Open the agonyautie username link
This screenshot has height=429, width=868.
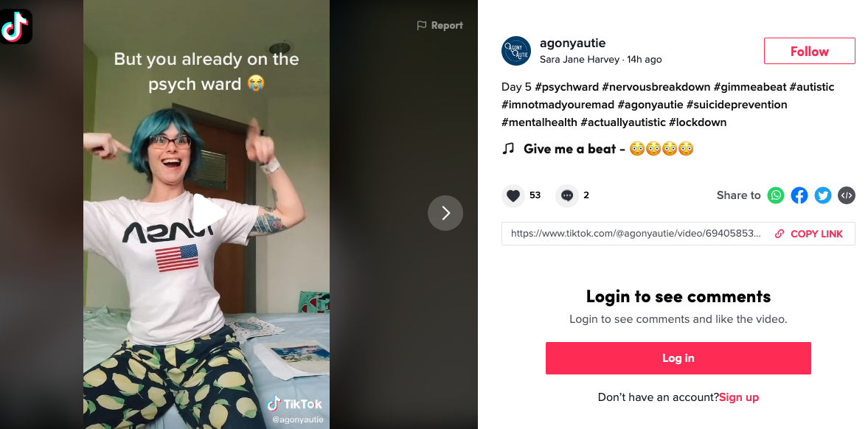[572, 43]
